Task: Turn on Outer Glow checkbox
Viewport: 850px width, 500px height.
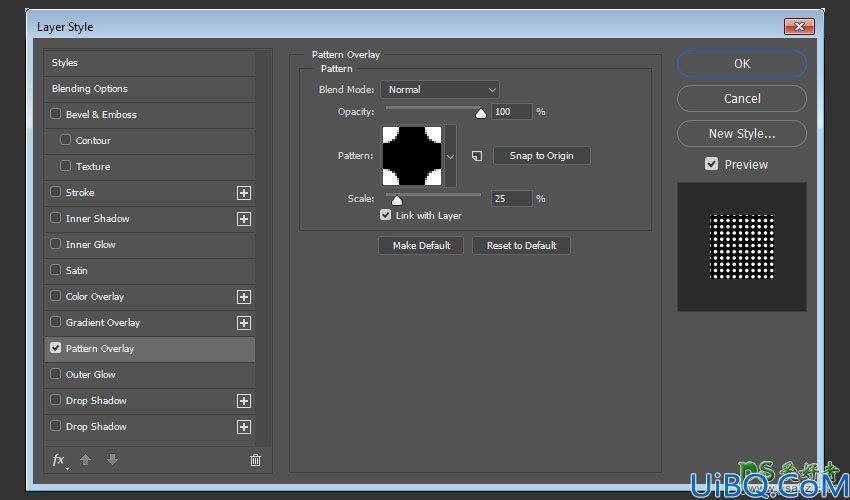Action: coord(55,374)
